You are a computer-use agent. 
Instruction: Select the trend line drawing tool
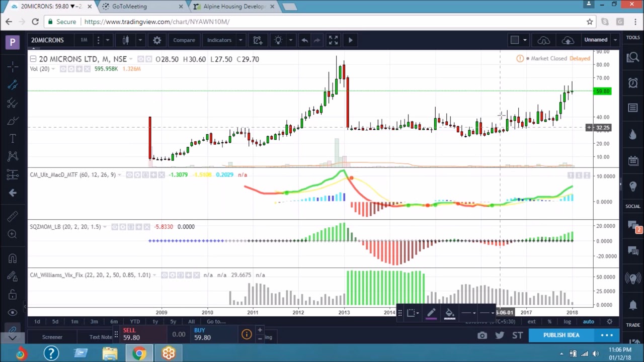point(13,84)
